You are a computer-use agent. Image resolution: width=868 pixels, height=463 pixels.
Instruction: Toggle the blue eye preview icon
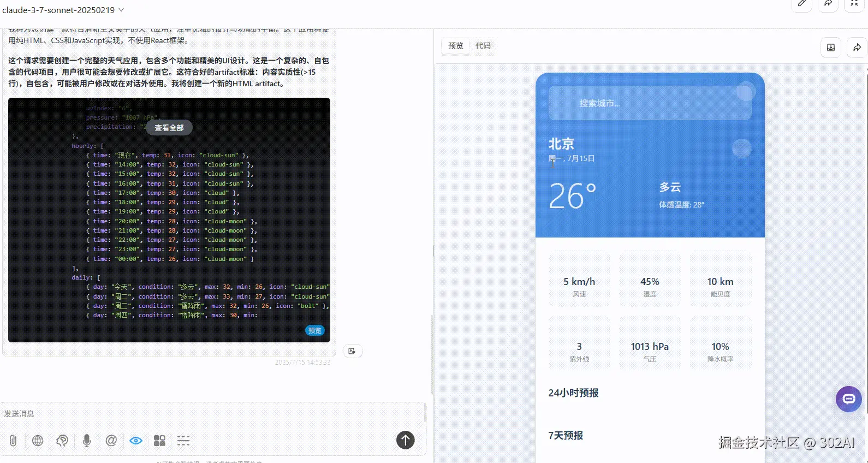tap(136, 440)
